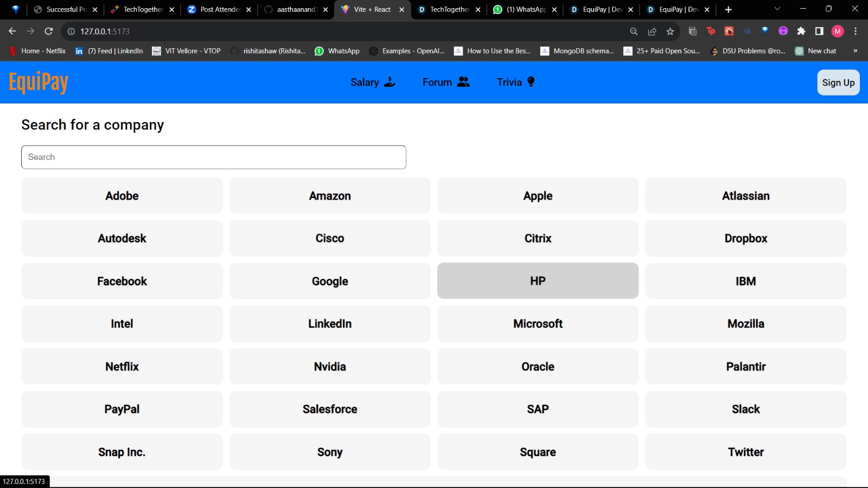Click the EquiPay logo

pos(39,82)
